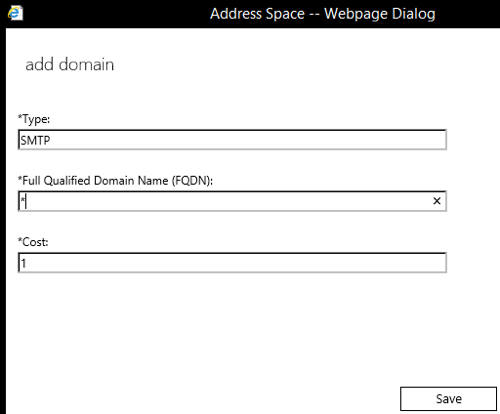
Task: Focus the Type input field
Action: [232, 140]
